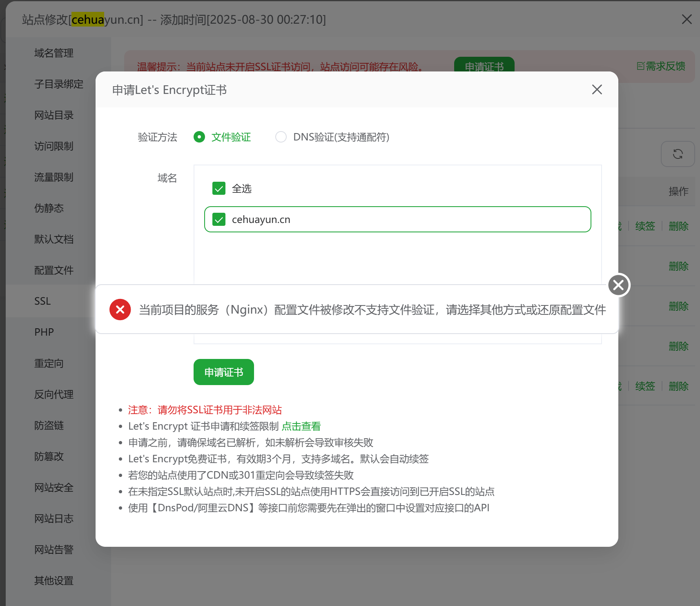Switch to the PHP settings section

click(44, 332)
